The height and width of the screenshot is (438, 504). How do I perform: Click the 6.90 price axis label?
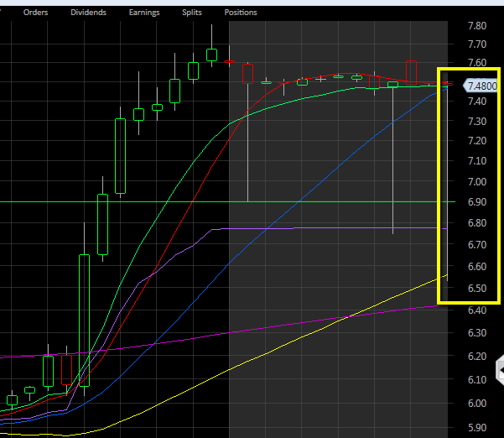[475, 203]
